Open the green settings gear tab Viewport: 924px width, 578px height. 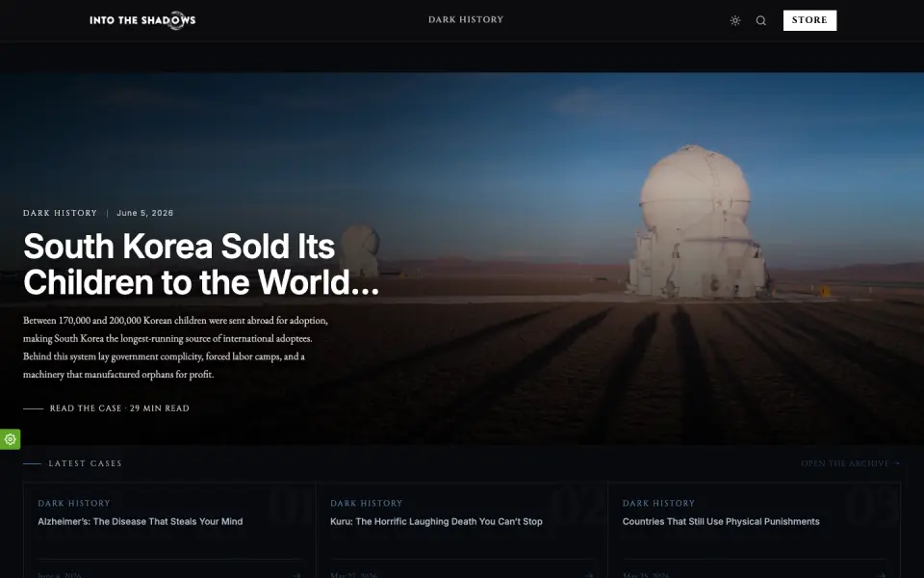coord(10,439)
